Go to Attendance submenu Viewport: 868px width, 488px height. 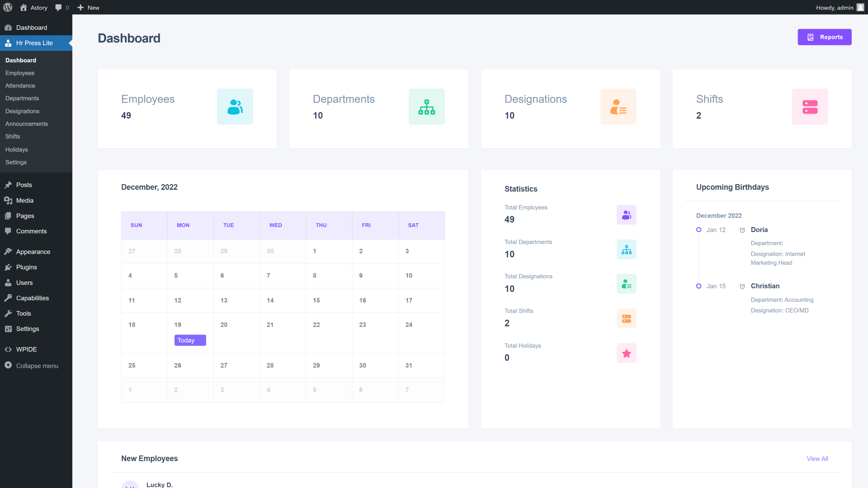tap(20, 86)
